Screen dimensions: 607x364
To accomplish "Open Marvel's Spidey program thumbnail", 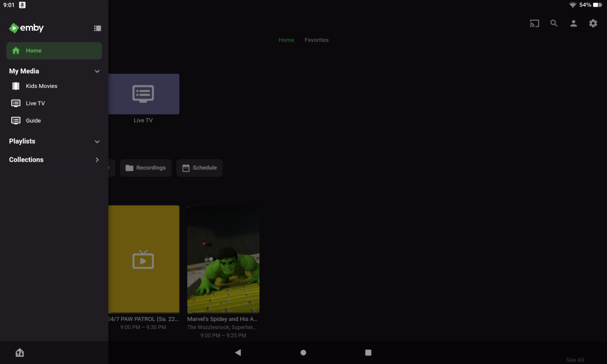I will coord(223,259).
